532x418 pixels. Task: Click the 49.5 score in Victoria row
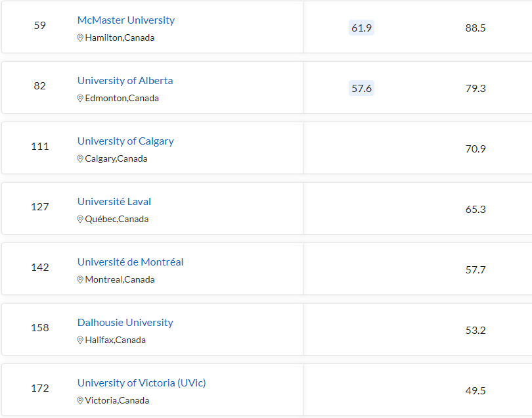point(476,390)
